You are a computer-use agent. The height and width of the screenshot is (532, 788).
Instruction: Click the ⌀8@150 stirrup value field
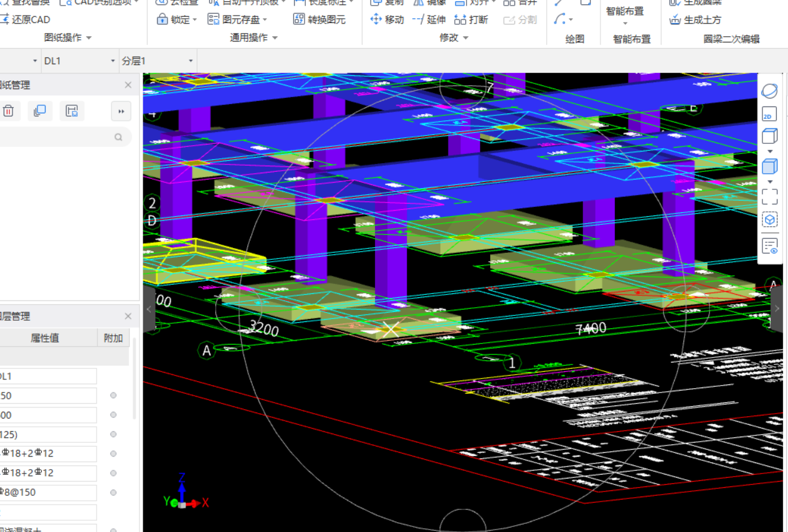pos(48,492)
